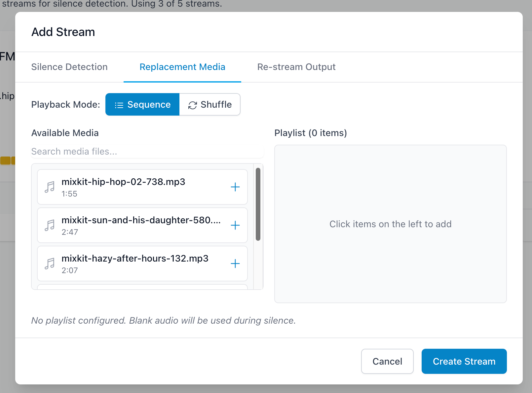Click the mixkit-hazy-after-hours-132.mp3 file name

pos(135,259)
